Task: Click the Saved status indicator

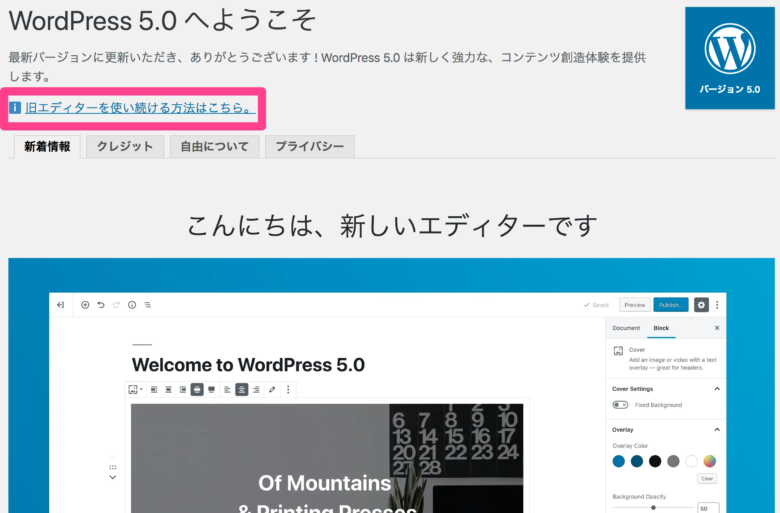Action: pyautogui.click(x=596, y=305)
